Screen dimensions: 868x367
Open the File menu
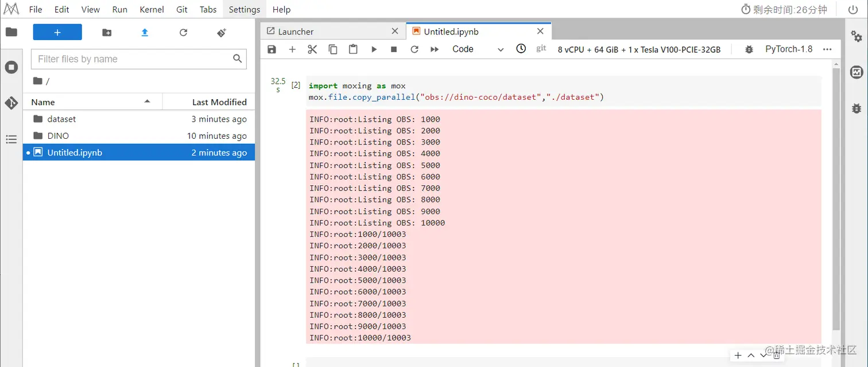tap(36, 9)
